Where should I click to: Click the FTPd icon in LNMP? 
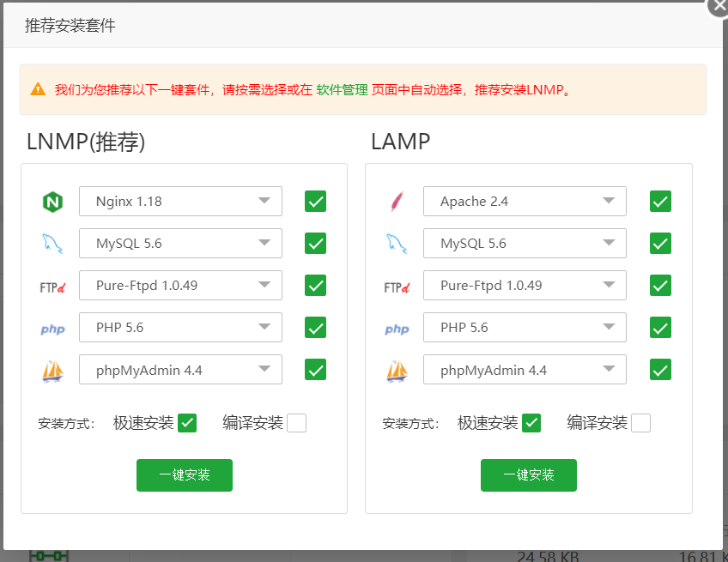[x=52, y=287]
